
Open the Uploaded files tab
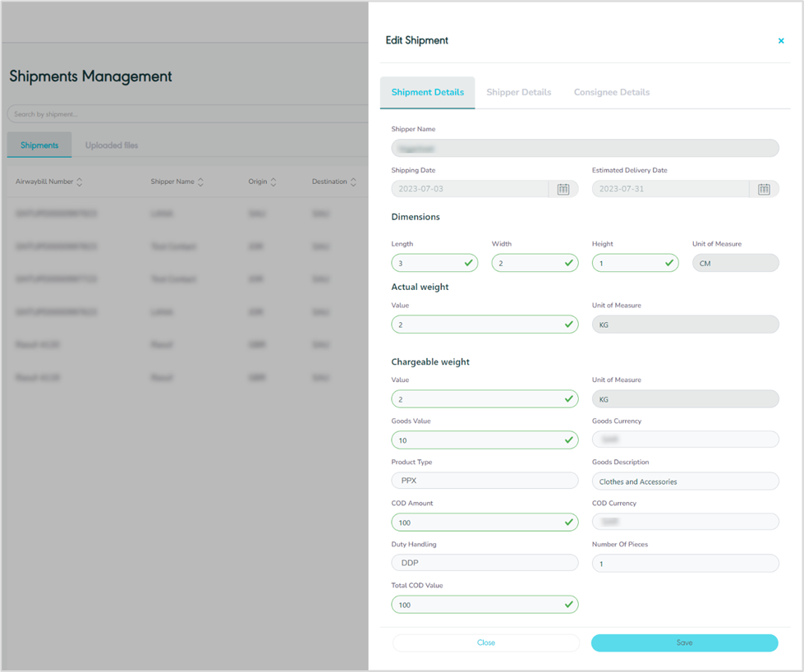(112, 145)
